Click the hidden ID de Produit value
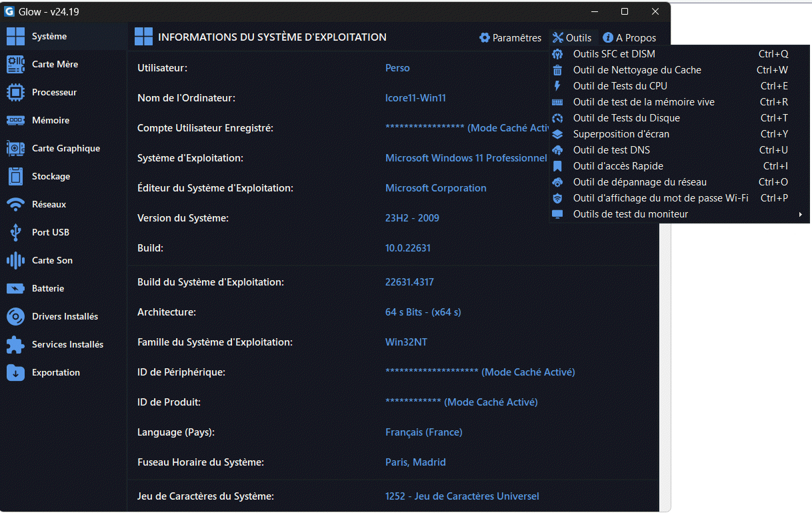 coord(461,402)
